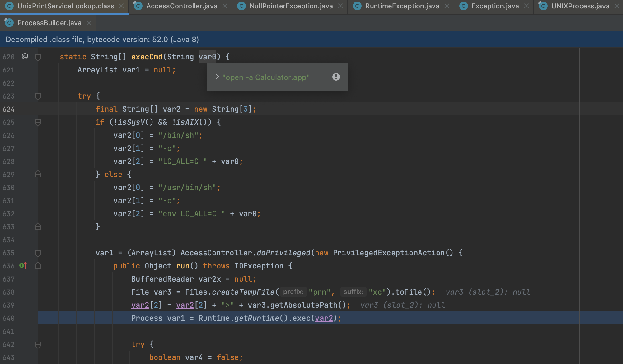This screenshot has height=364, width=623.
Task: Expand the "open -a Calculator.app" value in the popup
Action: pos(217,77)
